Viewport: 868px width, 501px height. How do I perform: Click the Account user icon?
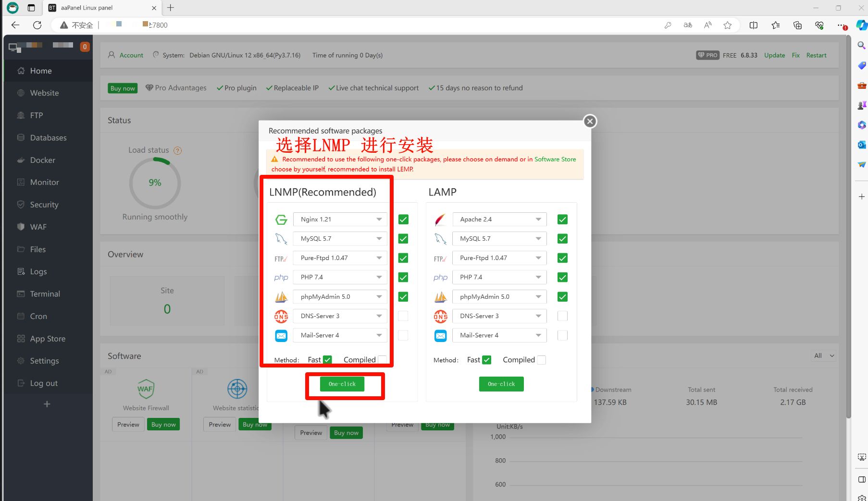click(112, 55)
